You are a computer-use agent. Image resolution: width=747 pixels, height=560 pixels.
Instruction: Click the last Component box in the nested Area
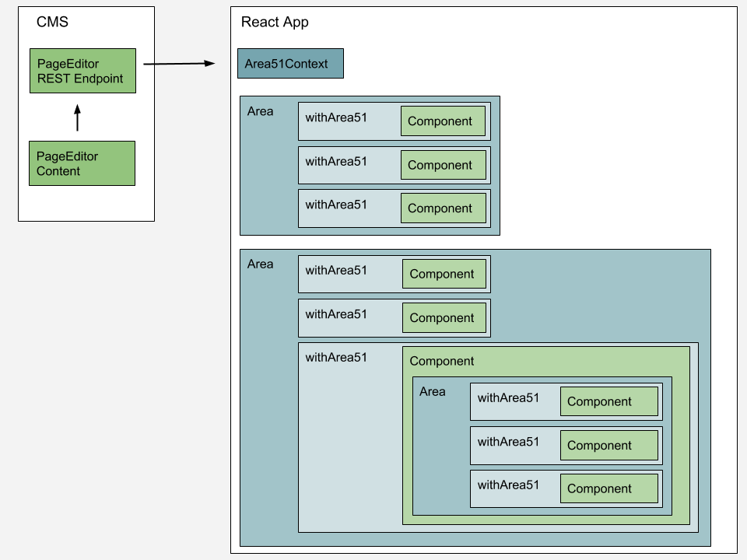(x=608, y=488)
